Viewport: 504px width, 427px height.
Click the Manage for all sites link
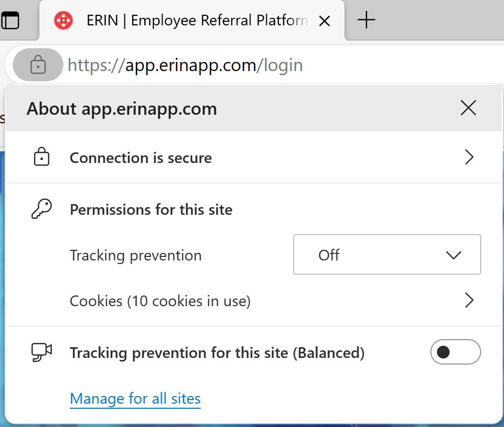[135, 399]
